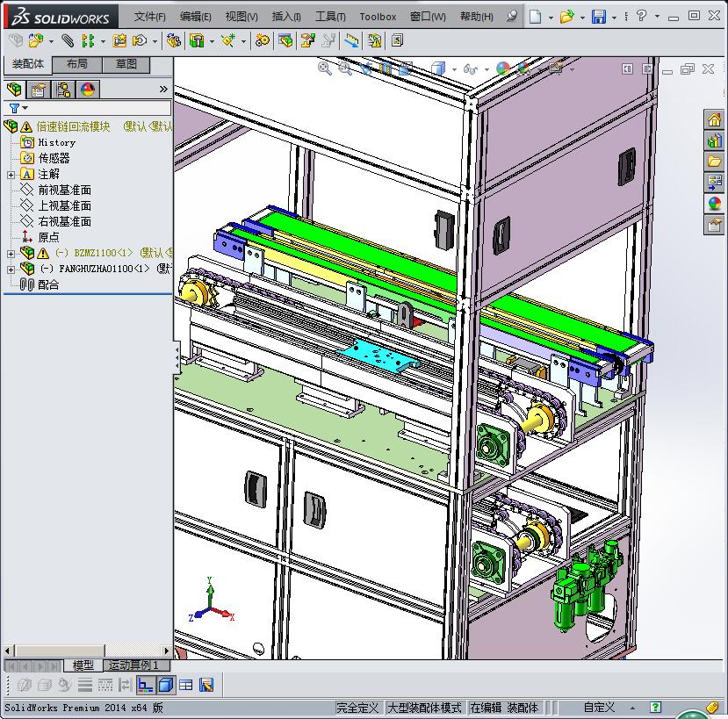Toggle the 3D cube view button in bottom toolbar
The image size is (728, 719).
click(166, 685)
